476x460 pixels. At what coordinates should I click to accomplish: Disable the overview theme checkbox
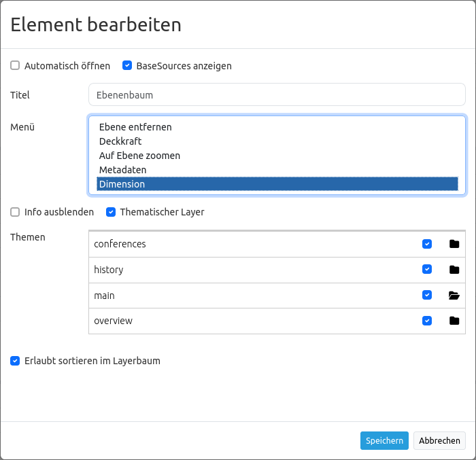click(427, 321)
